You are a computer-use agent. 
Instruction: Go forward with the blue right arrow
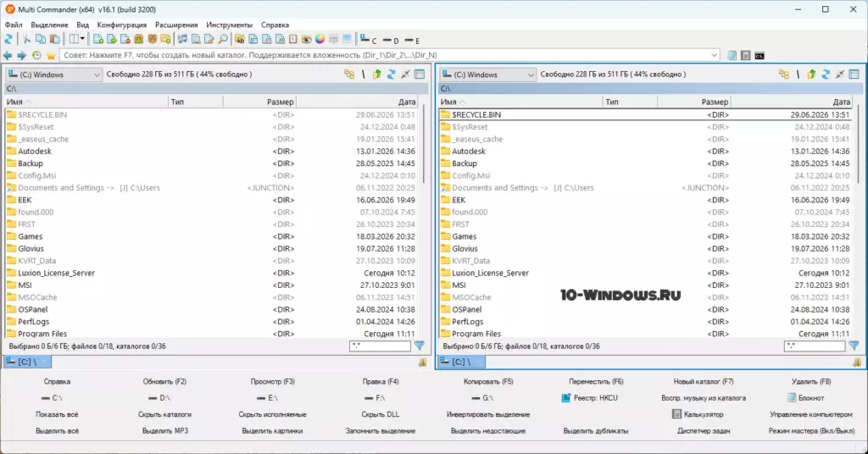coord(21,55)
